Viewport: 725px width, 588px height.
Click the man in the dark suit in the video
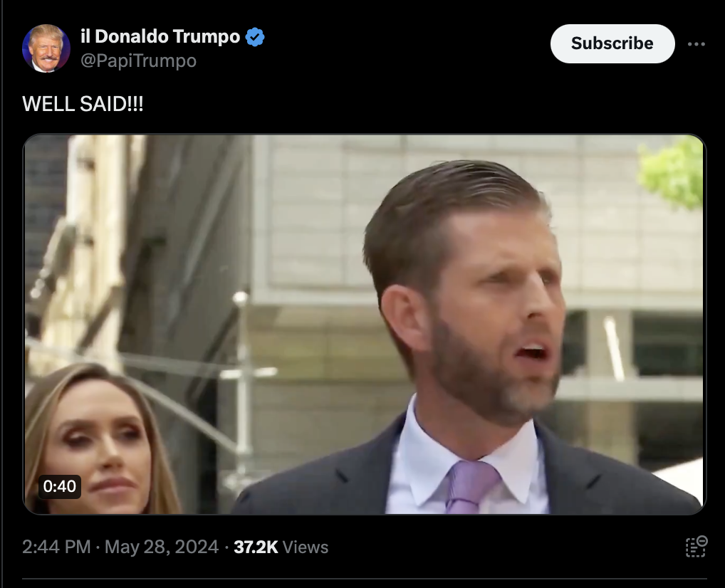pyautogui.click(x=467, y=337)
